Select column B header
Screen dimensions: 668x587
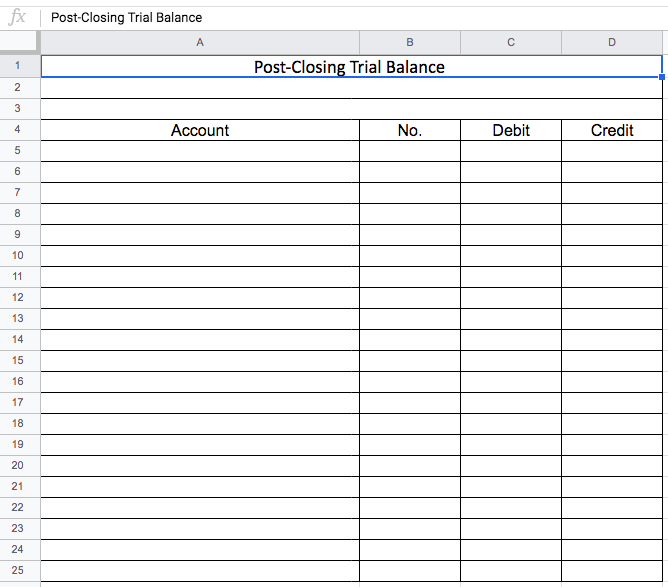(410, 42)
